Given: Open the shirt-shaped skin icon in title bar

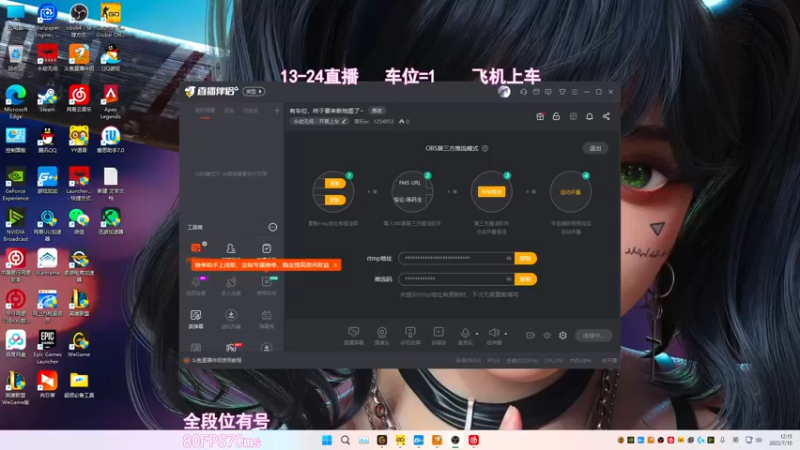Looking at the screenshot, I should pos(562,92).
